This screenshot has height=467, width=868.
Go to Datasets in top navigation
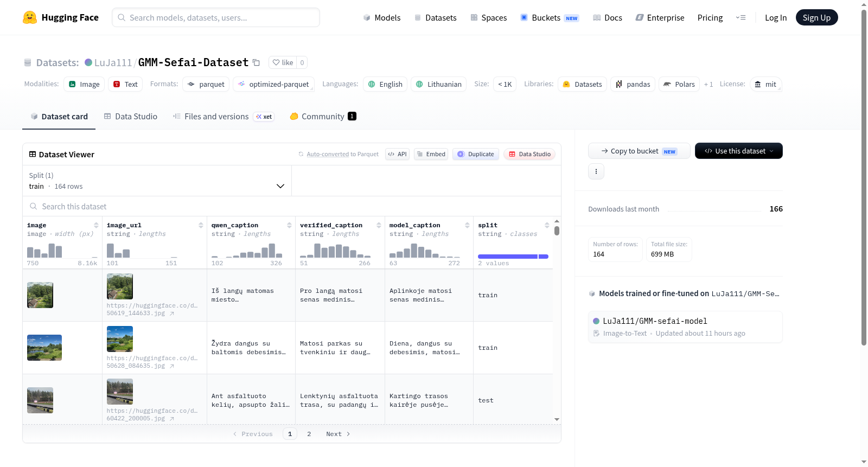click(435, 17)
